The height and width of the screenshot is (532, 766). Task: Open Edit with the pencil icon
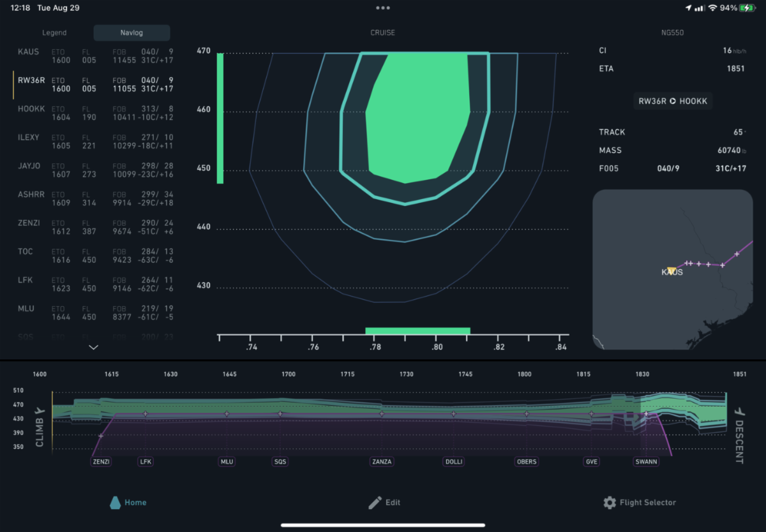[x=375, y=503]
